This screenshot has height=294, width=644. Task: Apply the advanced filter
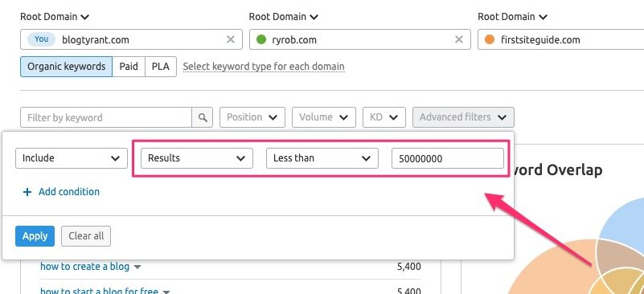pyautogui.click(x=35, y=236)
